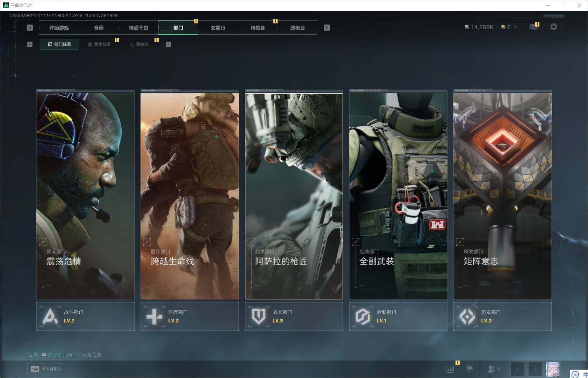Select the 部门任务 sub-tab
This screenshot has height=378, width=588.
(59, 44)
